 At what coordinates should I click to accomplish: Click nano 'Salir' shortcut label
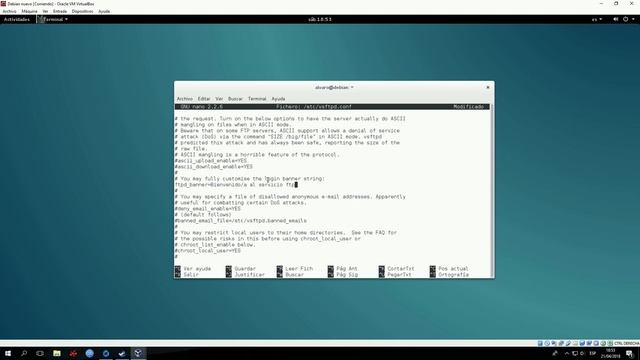[x=191, y=275]
